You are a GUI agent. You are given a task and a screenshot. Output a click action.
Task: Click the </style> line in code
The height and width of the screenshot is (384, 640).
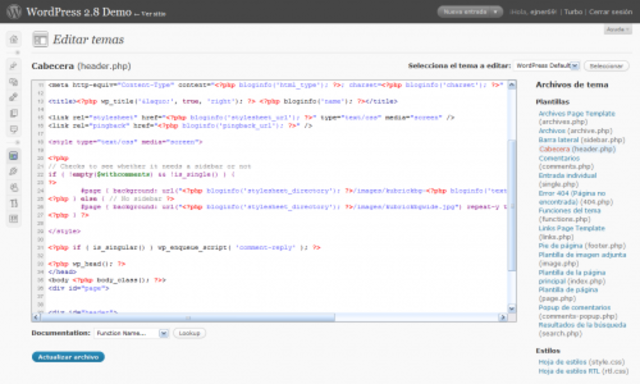click(64, 231)
